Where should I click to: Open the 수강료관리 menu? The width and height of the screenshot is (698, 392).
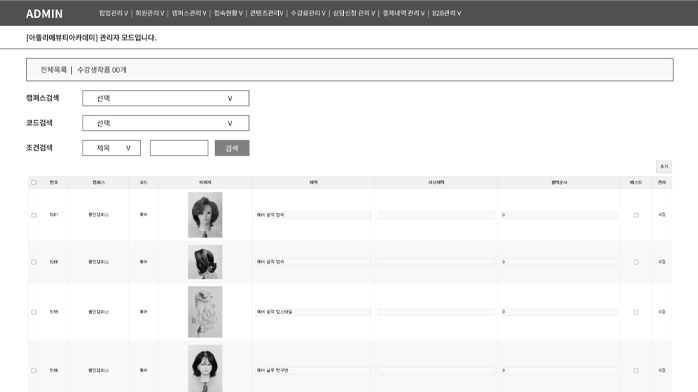(308, 13)
